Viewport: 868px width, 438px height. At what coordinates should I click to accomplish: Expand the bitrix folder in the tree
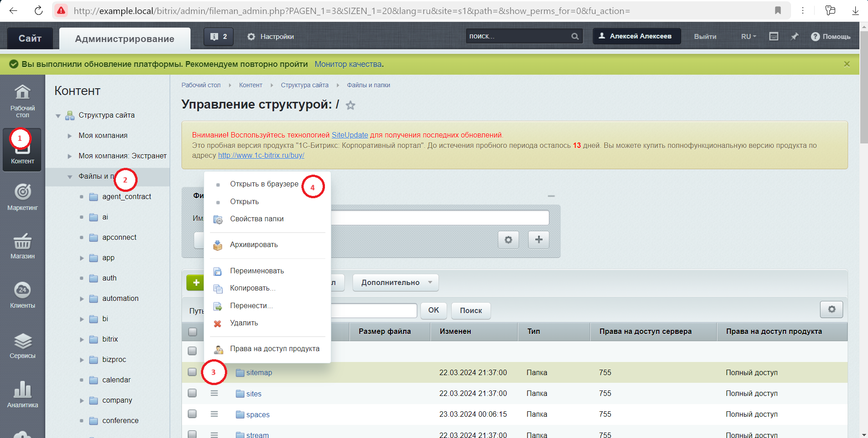[82, 339]
